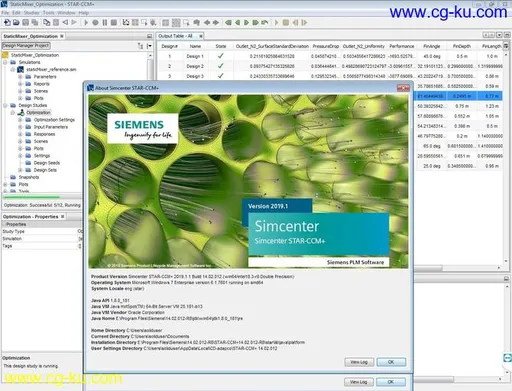Image resolution: width=512 pixels, height=391 pixels.
Task: Click the new project icon in toolbar
Action: (x=7, y=22)
